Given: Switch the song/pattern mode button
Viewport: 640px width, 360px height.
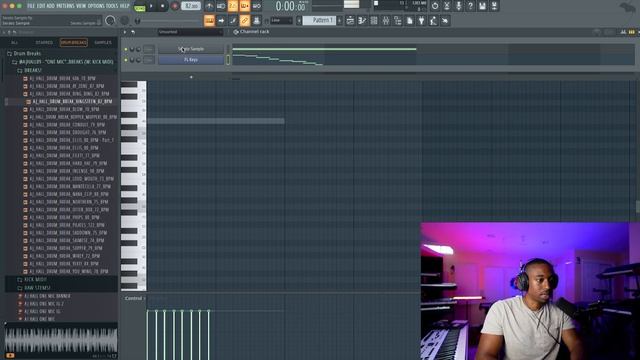Looking at the screenshot, I should 140,7.
